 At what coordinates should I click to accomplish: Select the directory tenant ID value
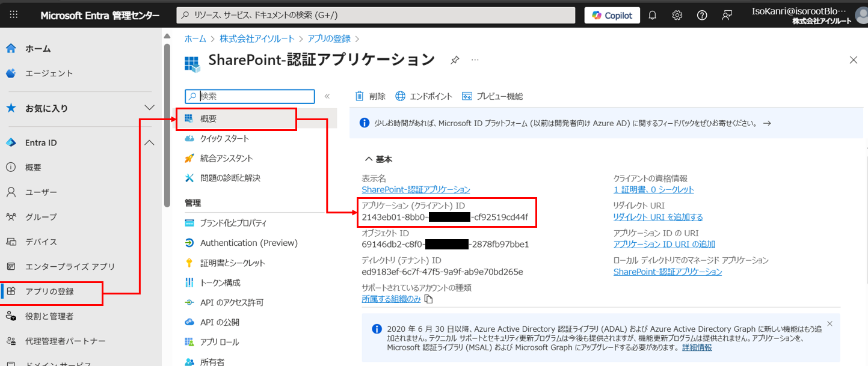[442, 272]
